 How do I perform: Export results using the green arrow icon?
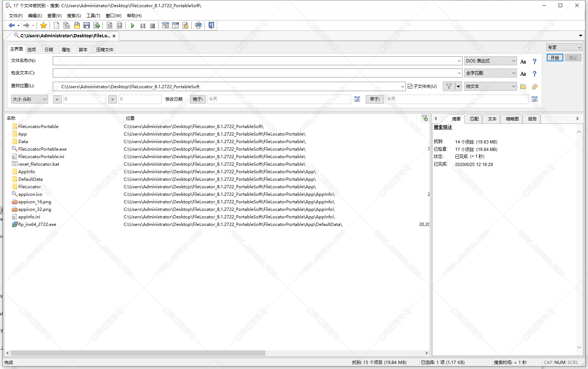[96, 25]
